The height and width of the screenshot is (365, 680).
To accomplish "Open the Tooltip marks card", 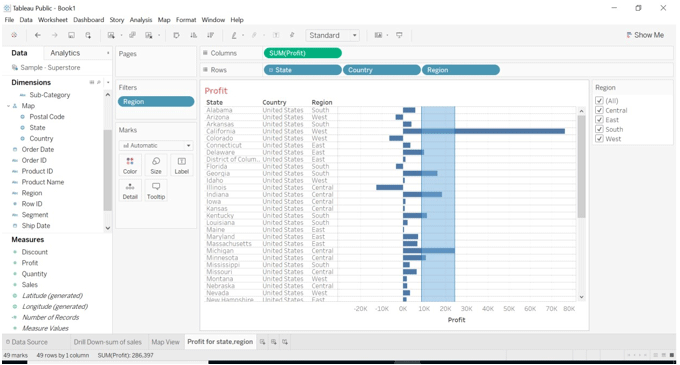I will 156,191.
